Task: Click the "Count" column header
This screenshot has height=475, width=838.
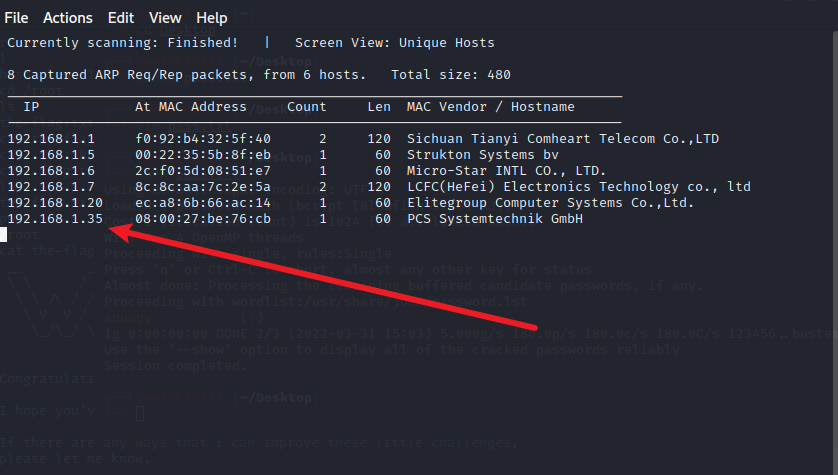Action: (307, 107)
